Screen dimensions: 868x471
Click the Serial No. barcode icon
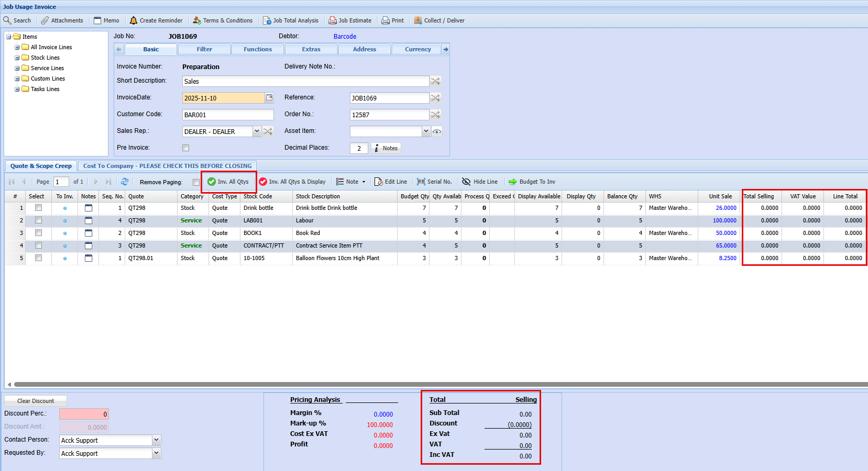coord(421,182)
